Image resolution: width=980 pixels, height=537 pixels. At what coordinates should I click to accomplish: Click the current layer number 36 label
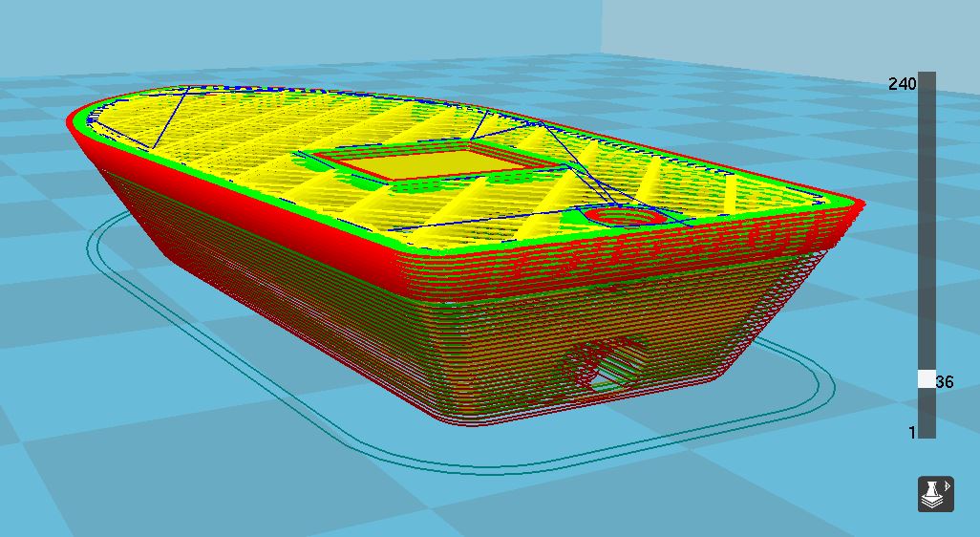(945, 382)
